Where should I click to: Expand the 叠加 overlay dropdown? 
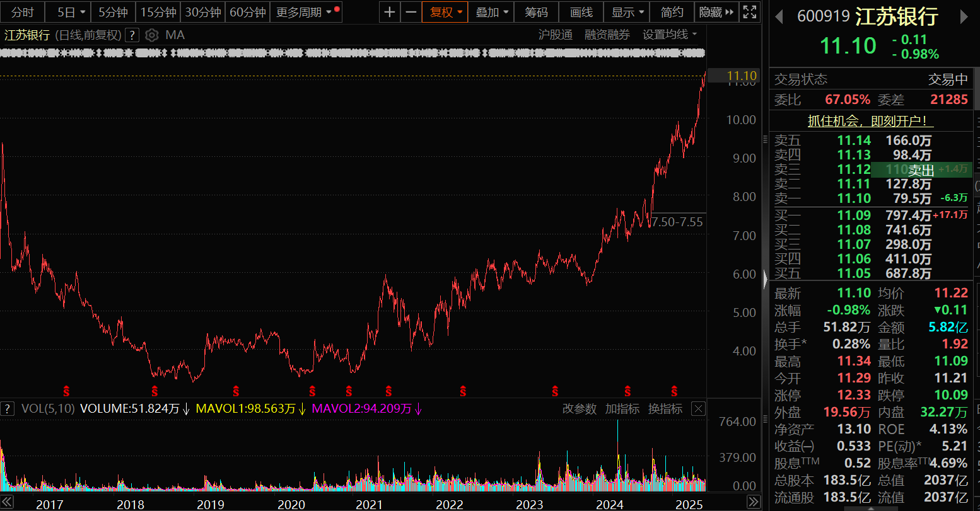pos(491,12)
